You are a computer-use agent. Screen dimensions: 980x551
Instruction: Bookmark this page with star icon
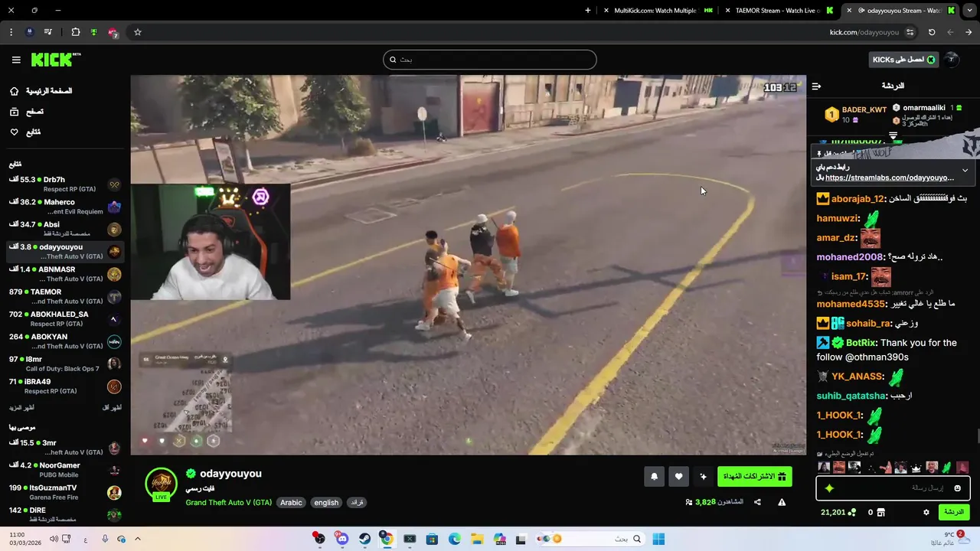[x=138, y=32]
